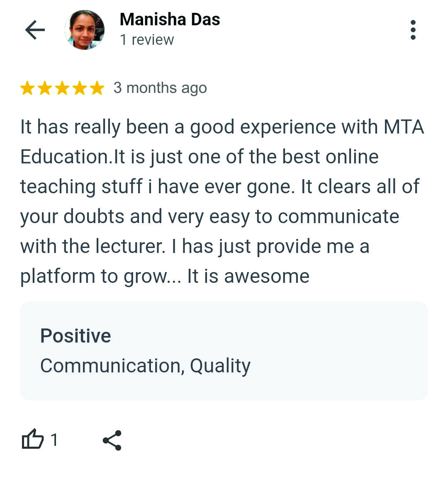Click the 'Positive' heading label
448x484 pixels.
(x=75, y=336)
